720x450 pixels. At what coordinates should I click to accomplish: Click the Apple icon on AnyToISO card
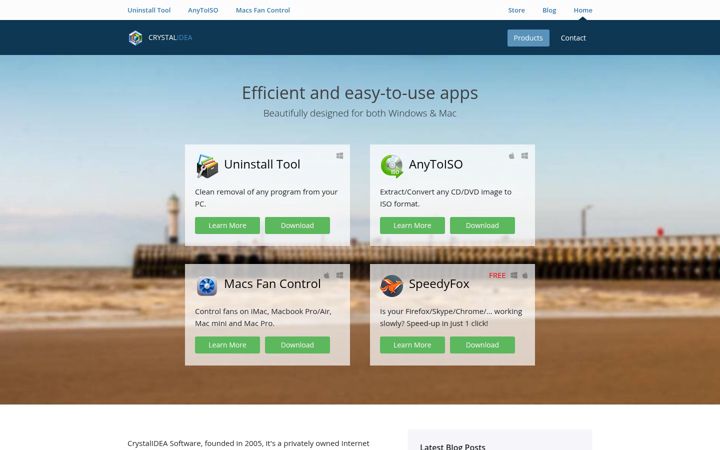click(512, 156)
